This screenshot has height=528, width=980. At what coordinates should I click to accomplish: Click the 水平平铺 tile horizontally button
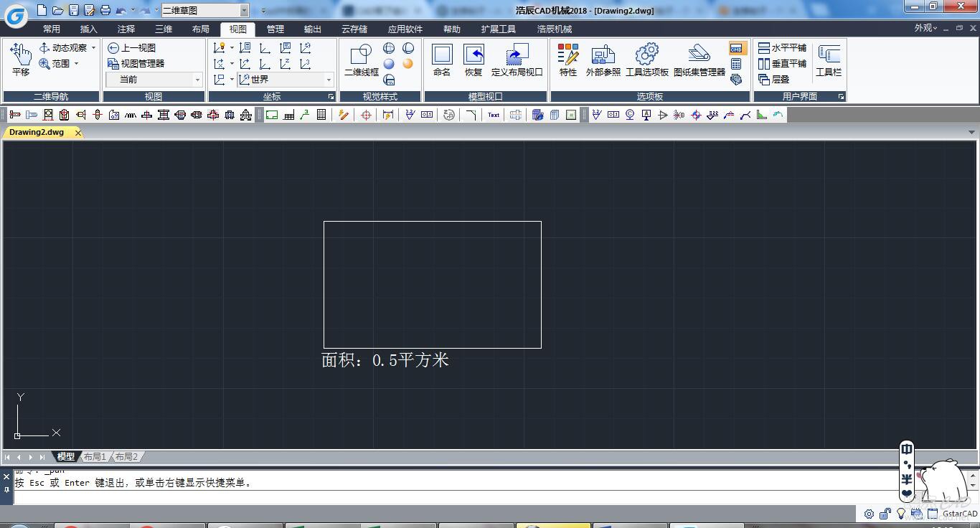tap(783, 48)
